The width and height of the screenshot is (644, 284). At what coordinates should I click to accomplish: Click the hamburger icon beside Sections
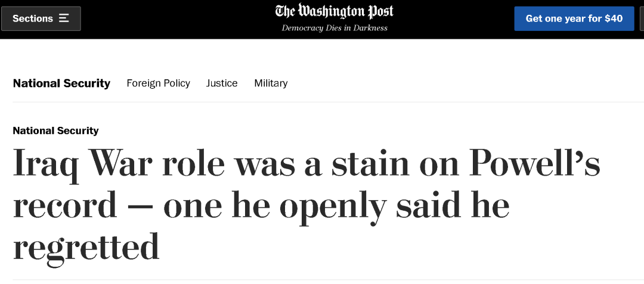[64, 18]
